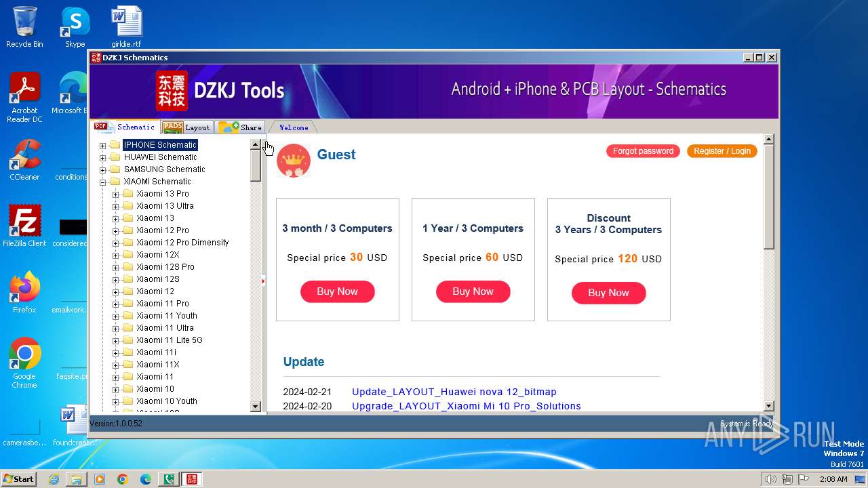Expand HUAWEI Schematic tree node
The width and height of the screenshot is (868, 488).
coord(103,157)
